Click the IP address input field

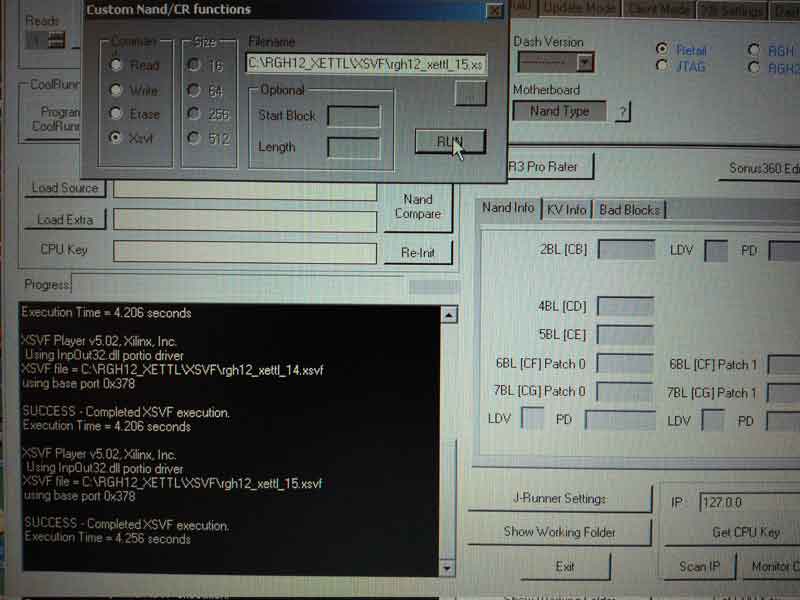[749, 503]
